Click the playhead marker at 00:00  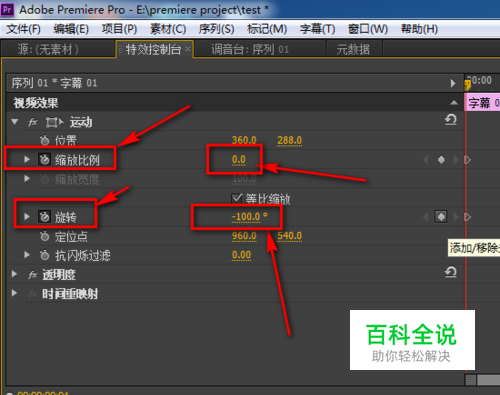tap(468, 84)
